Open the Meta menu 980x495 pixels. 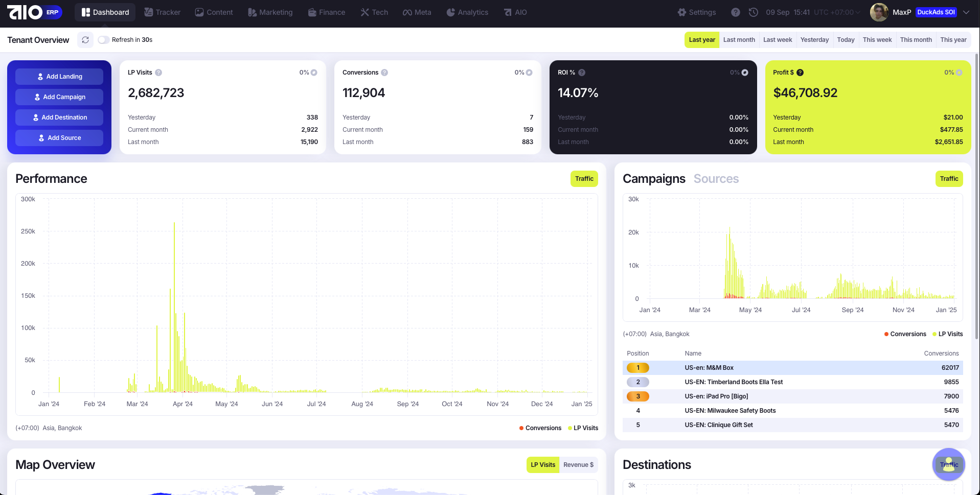[417, 12]
